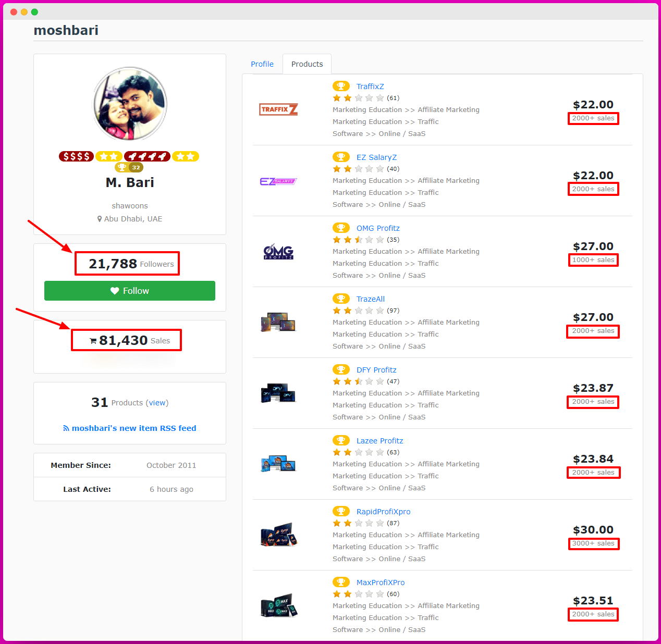This screenshot has width=661, height=644.
Task: Click the EZ SalaryZ star rating
Action: (358, 169)
